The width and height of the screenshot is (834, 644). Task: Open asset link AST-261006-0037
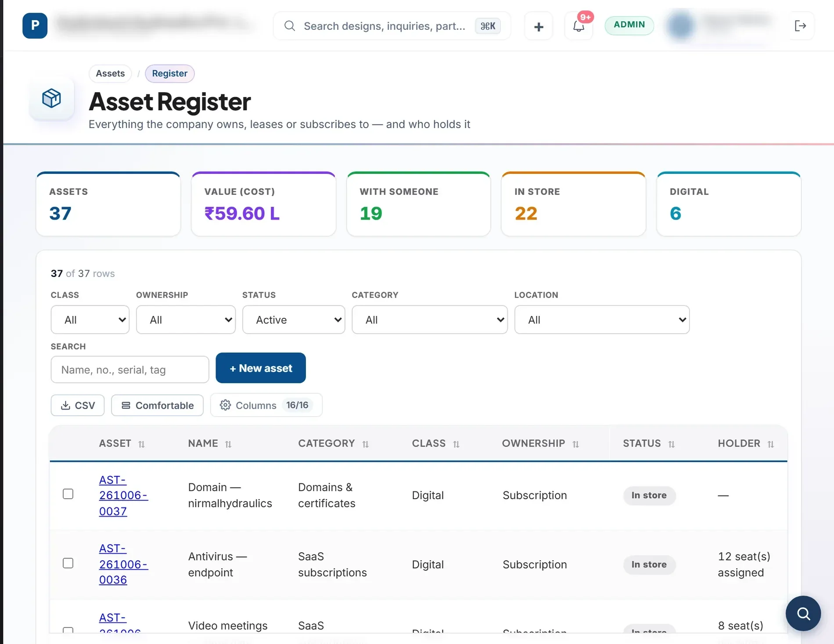tap(123, 495)
